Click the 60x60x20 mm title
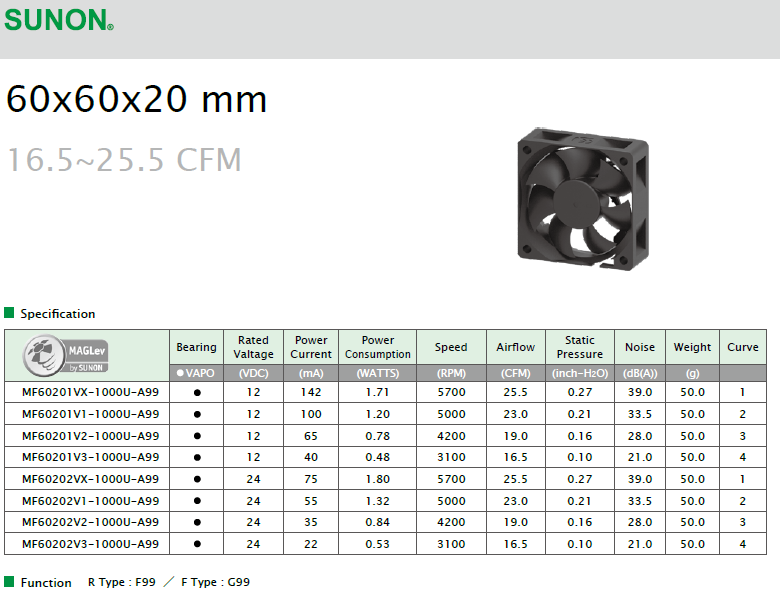The height and width of the screenshot is (594, 780). 137,99
